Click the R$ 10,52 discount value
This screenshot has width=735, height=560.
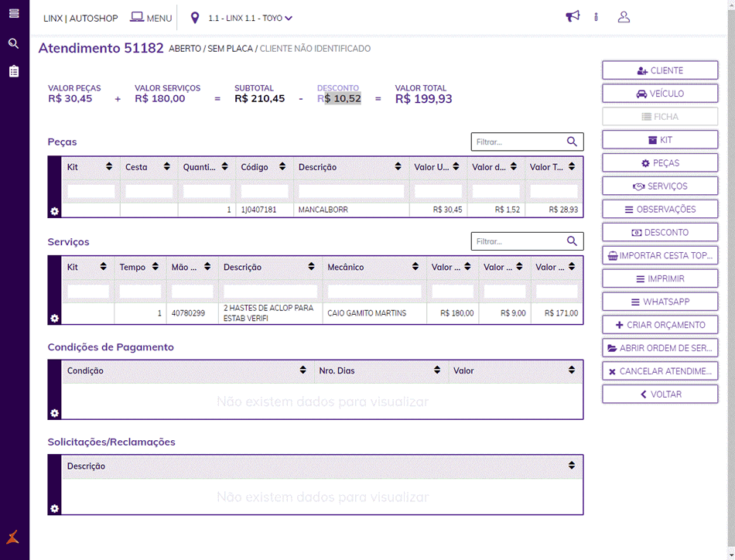click(x=339, y=98)
